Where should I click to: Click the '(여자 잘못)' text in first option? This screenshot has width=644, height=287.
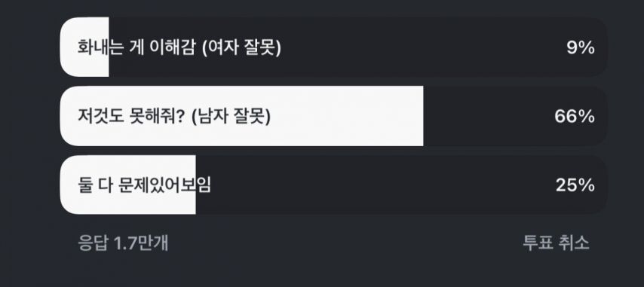point(241,48)
